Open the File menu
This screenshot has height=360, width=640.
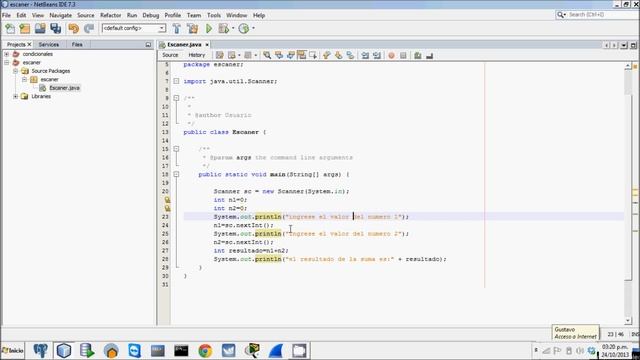[7, 15]
